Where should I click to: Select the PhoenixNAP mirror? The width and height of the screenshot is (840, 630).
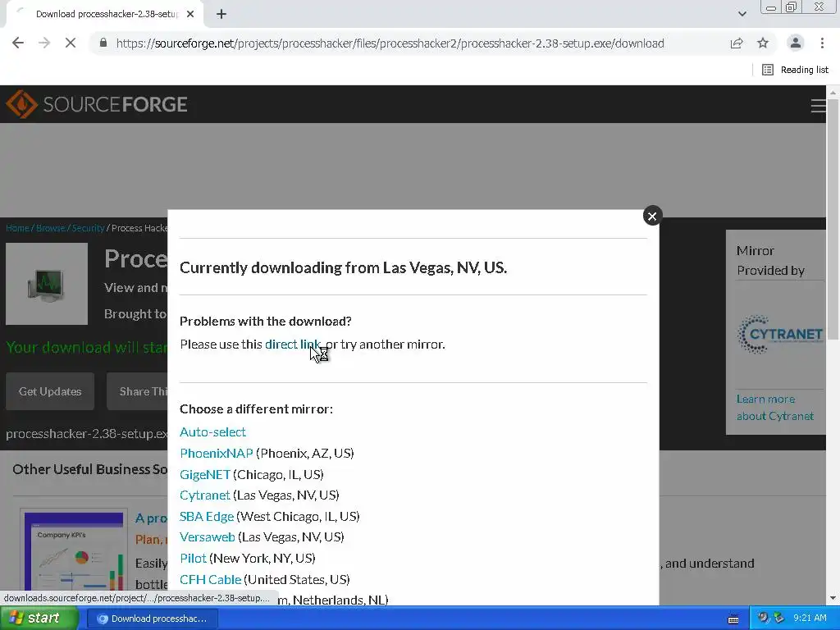217,453
